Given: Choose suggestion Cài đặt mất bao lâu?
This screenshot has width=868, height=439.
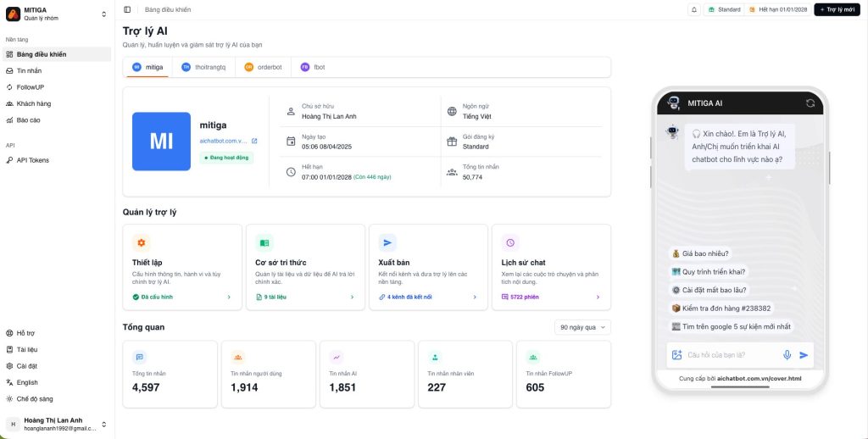Looking at the screenshot, I should (x=709, y=290).
